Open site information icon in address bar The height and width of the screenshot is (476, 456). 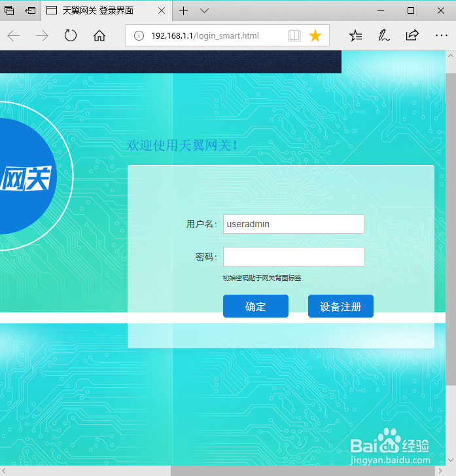click(139, 36)
